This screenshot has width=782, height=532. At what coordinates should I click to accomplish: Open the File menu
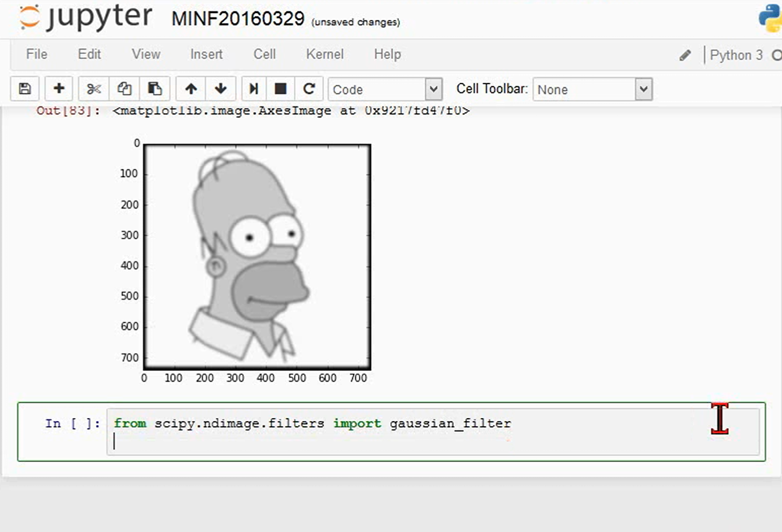[x=37, y=55]
